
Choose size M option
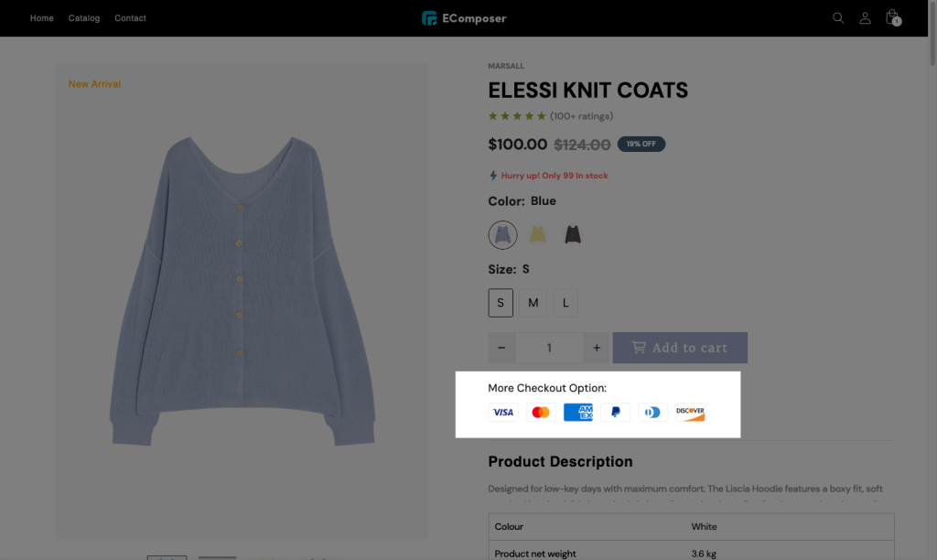[x=533, y=303]
